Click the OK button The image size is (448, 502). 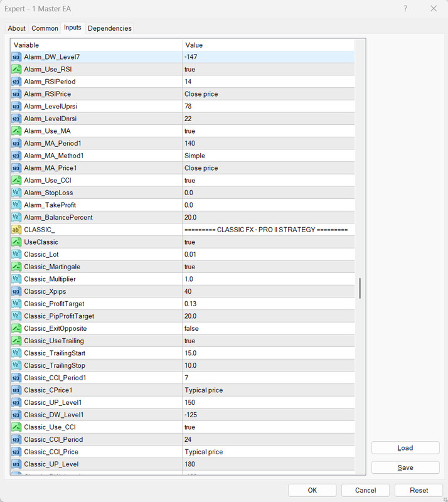click(x=312, y=490)
